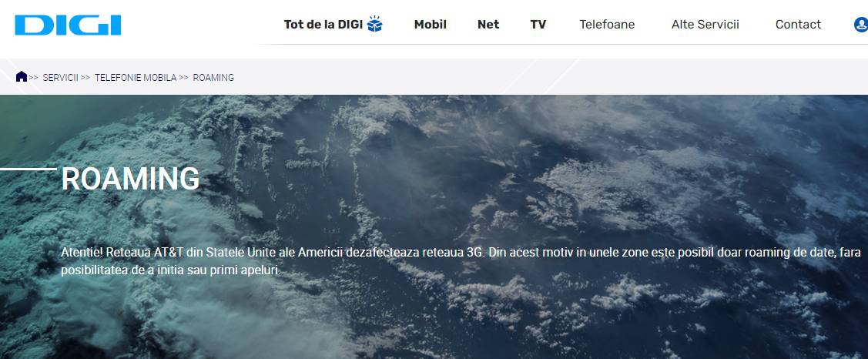Viewport: 868px width, 359px height.
Task: Click the notice line starting with Atentie
Action: click(x=462, y=254)
